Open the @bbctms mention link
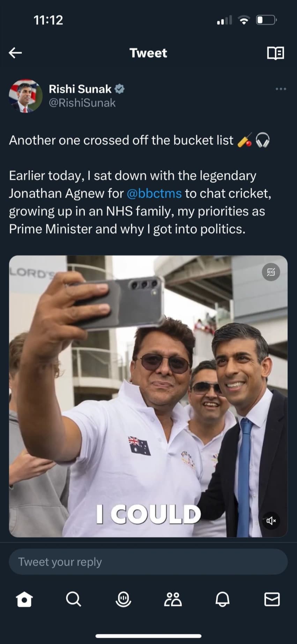 tap(154, 193)
